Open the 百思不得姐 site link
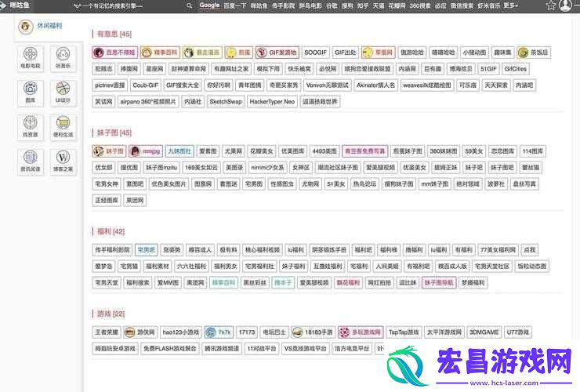 coord(114,53)
